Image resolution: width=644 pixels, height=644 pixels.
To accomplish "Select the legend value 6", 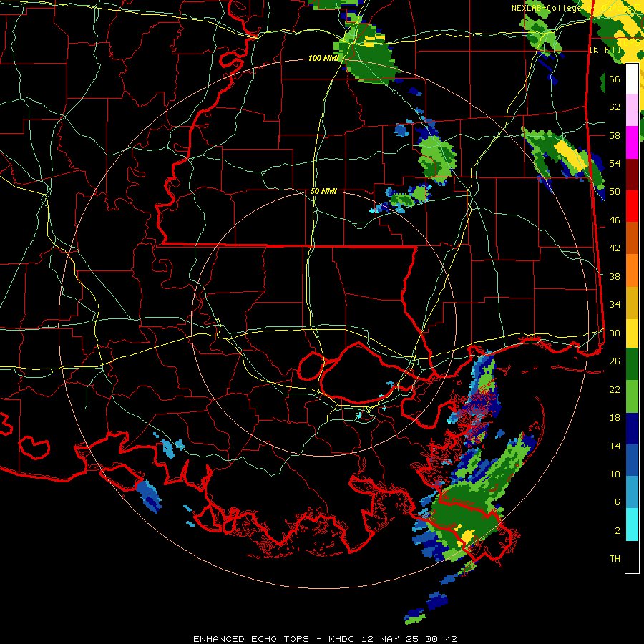I will point(618,502).
